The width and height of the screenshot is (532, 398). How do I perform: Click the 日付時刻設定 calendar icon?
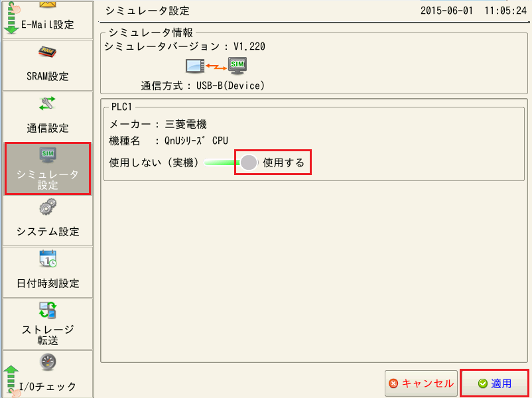click(48, 259)
